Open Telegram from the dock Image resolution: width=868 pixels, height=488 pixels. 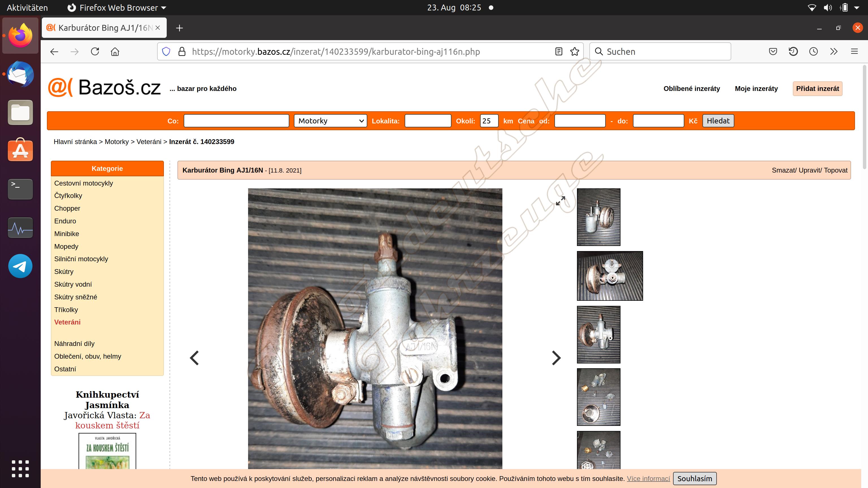21,266
